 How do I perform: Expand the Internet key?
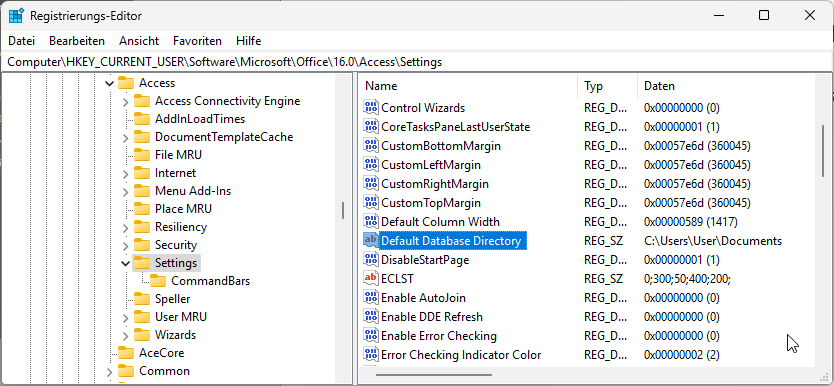125,173
